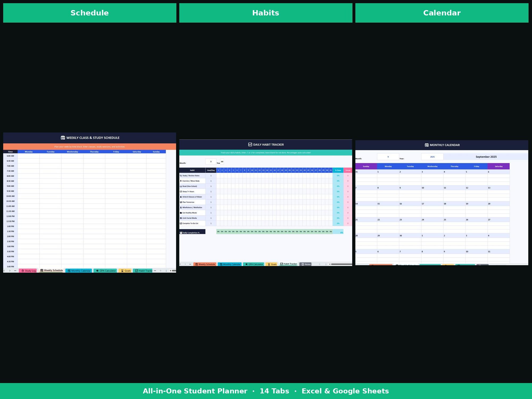This screenshot has width=532, height=399.
Task: Click Exercise / Move Body habit cell
Action: [x=192, y=181]
